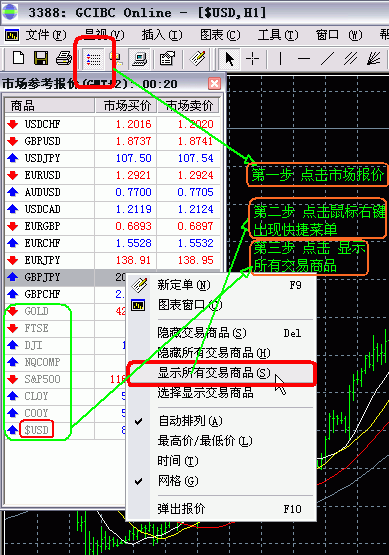Click the Print toolbar icon
Viewport: 389px width, 555px height.
pos(64,58)
